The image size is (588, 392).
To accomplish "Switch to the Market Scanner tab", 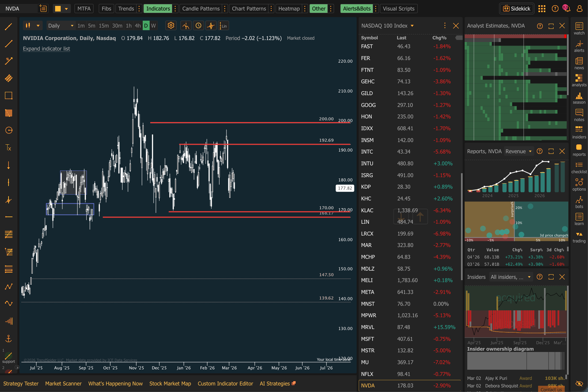I will (63, 383).
